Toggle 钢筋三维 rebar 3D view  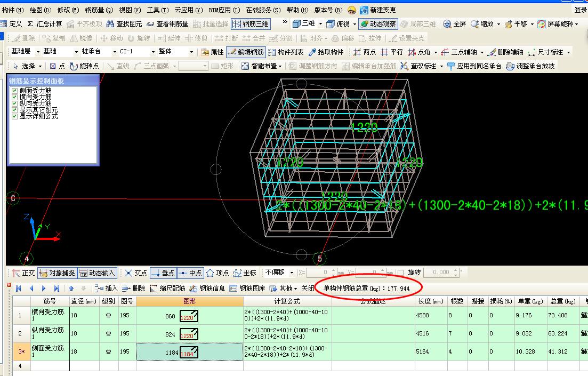tap(250, 24)
